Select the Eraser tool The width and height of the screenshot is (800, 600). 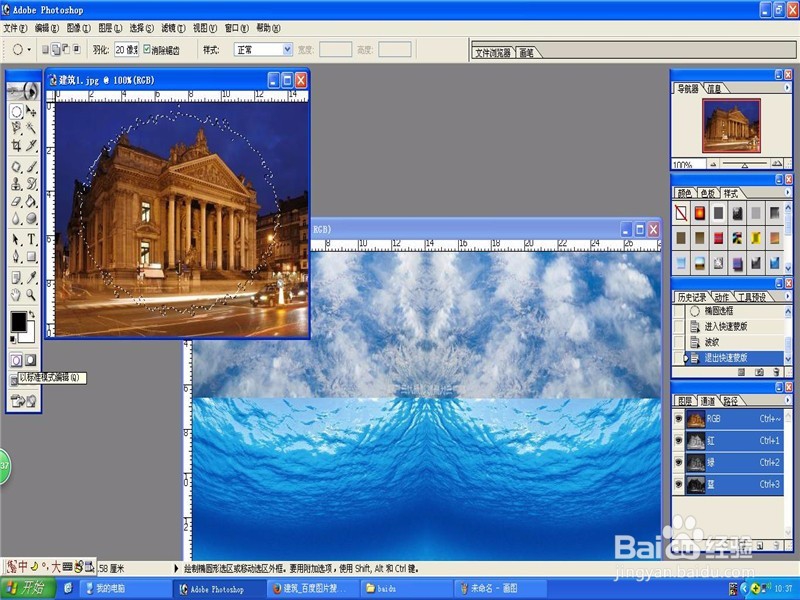(x=16, y=201)
